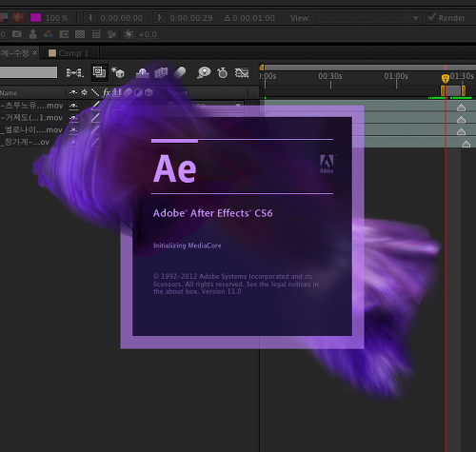Click the time navigator start handle

click(x=262, y=68)
